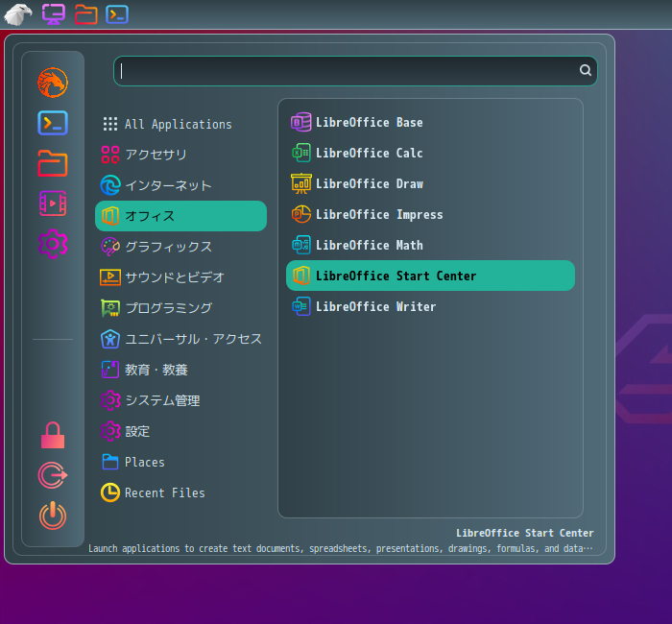Open the video player icon in the sidebar
The height and width of the screenshot is (624, 672).
[x=53, y=204]
